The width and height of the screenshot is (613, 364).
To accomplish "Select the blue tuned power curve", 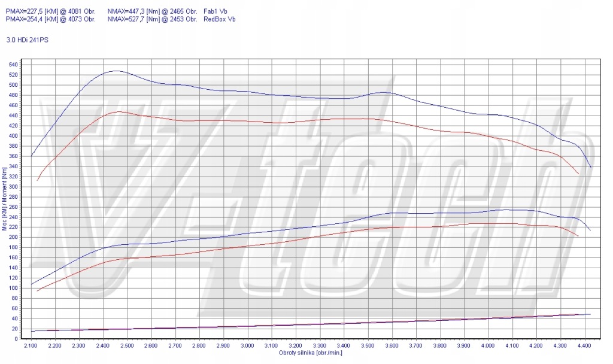I will click(359, 219).
